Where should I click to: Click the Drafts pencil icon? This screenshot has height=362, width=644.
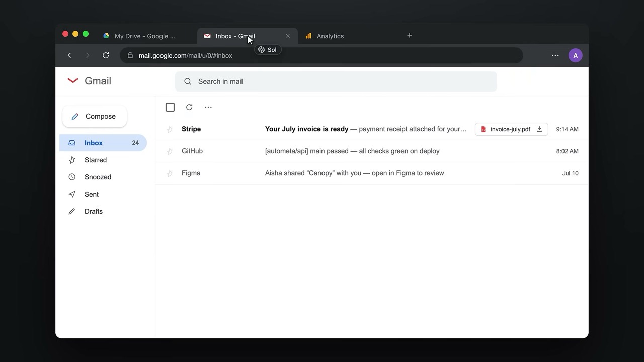[72, 211]
